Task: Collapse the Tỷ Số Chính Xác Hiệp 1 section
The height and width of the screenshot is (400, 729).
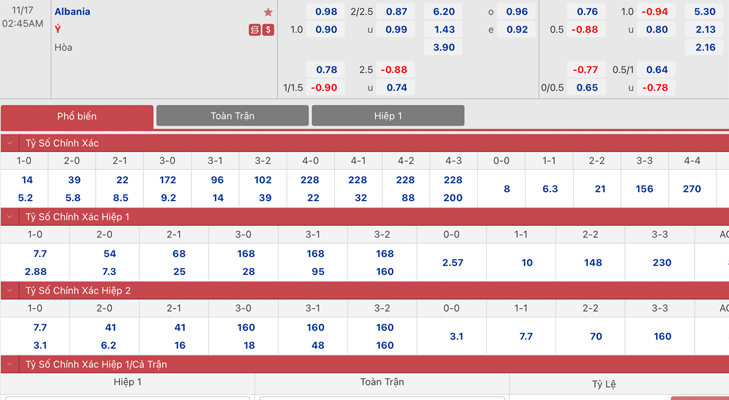Action: pos(10,217)
